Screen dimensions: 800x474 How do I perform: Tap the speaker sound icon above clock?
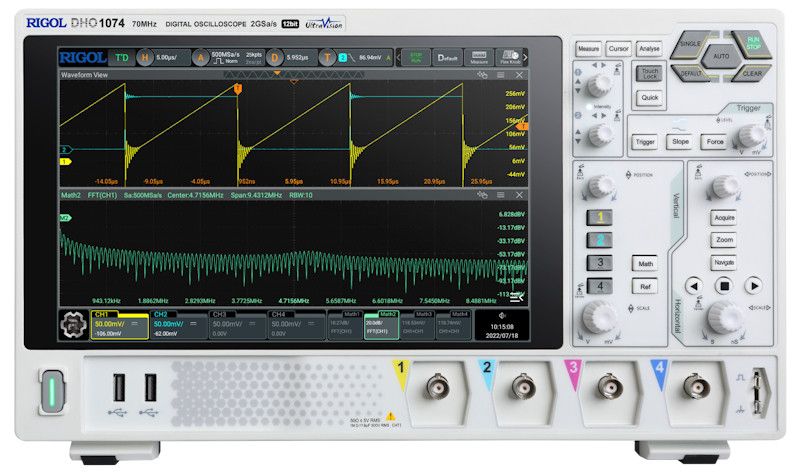coord(502,314)
